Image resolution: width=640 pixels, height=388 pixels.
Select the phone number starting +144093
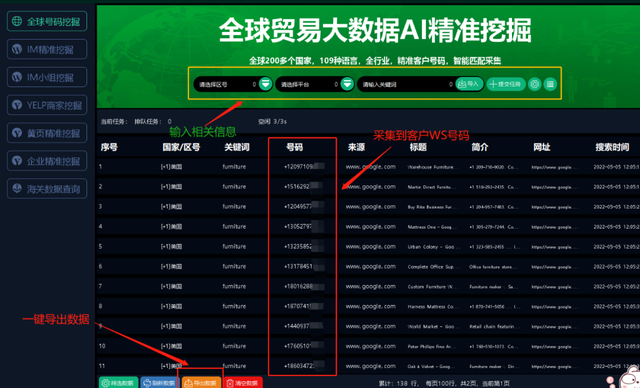(304, 326)
